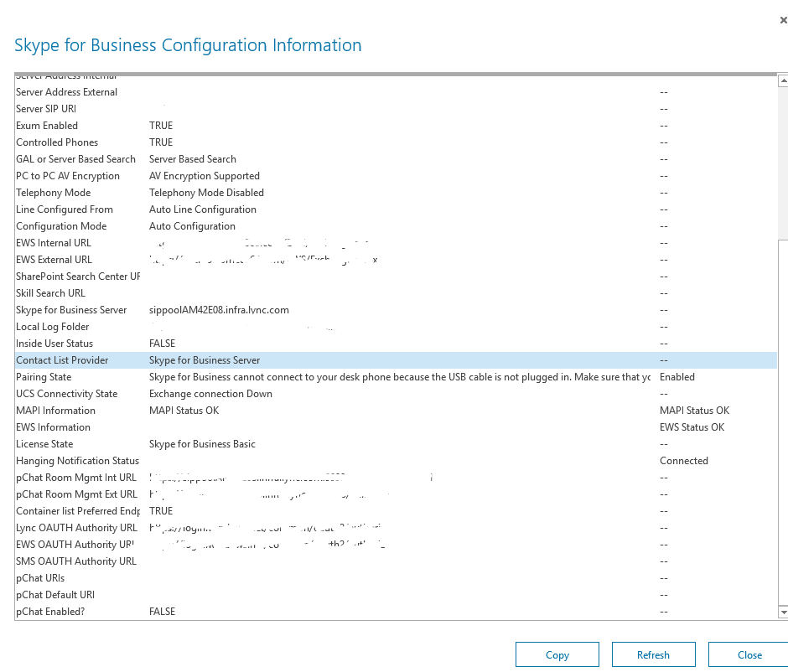Screen dimensions: 788x672
Task: Select pChat Room Mgmt Ext URL row
Action: [x=396, y=494]
